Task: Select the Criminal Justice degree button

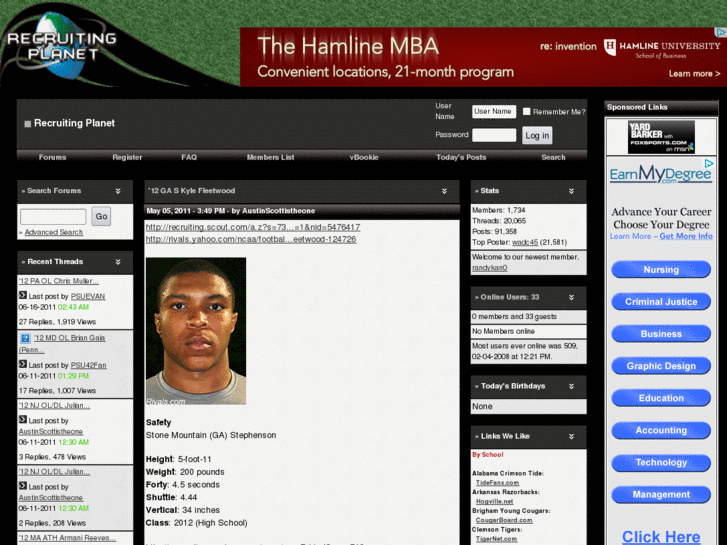Action: pyautogui.click(x=661, y=302)
